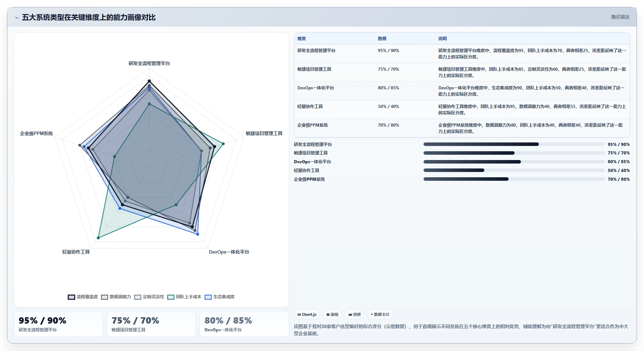This screenshot has height=351, width=644.
Task: Click the 企业级PPM系统 radar axis label
Action: coord(36,133)
